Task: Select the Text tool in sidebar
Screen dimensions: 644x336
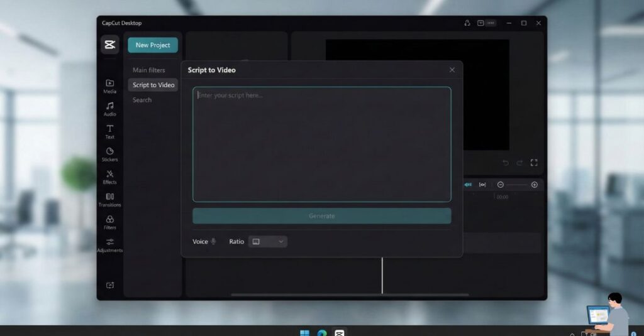Action: pyautogui.click(x=109, y=131)
